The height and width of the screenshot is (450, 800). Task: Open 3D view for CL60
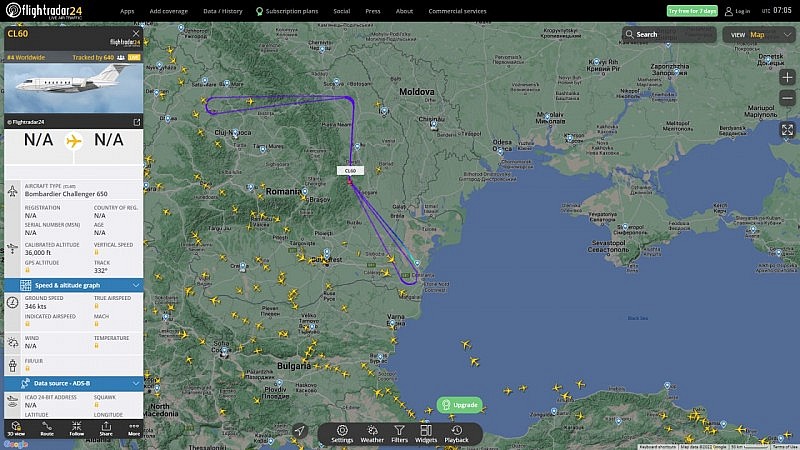coord(16,429)
